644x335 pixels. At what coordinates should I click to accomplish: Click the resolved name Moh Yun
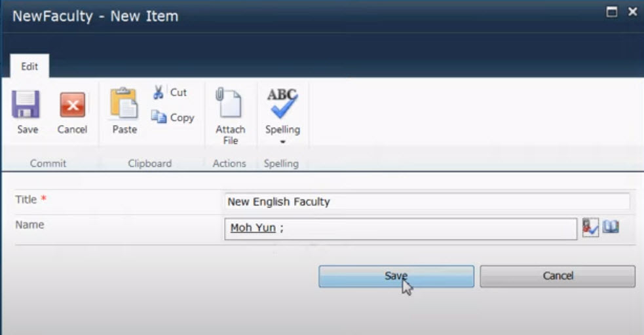click(253, 228)
